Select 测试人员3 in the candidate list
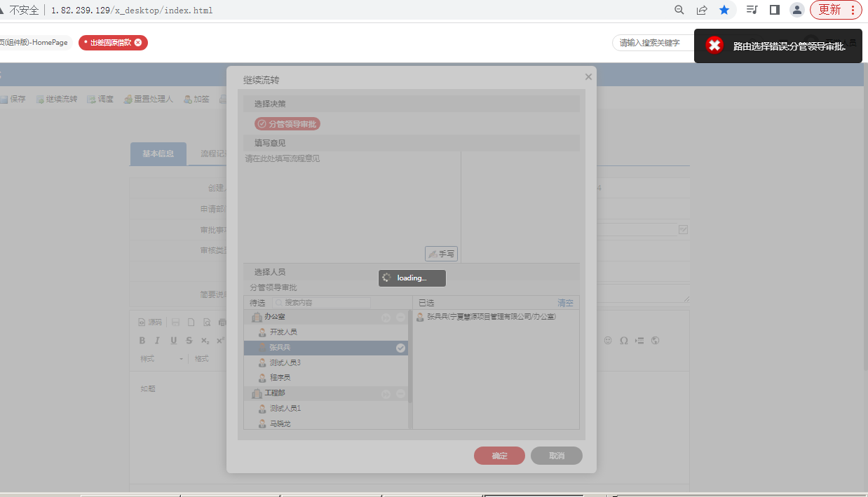The height and width of the screenshot is (497, 868). click(x=326, y=363)
